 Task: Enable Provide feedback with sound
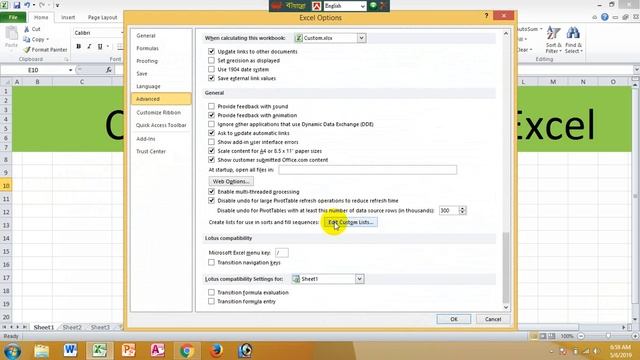point(211,106)
